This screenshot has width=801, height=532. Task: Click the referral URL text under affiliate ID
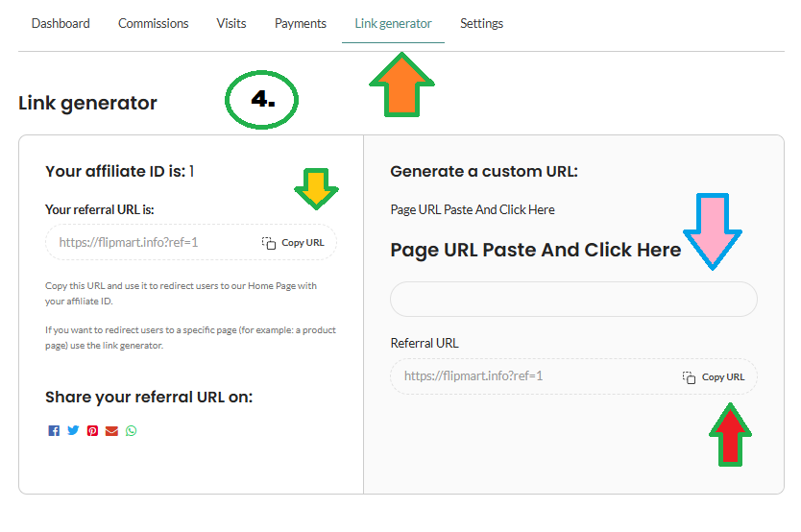[x=129, y=243]
